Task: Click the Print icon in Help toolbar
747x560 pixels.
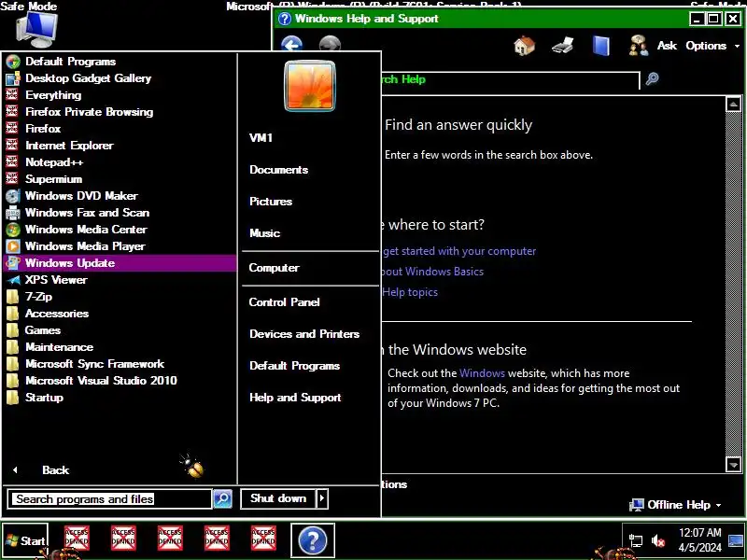Action: 563,46
